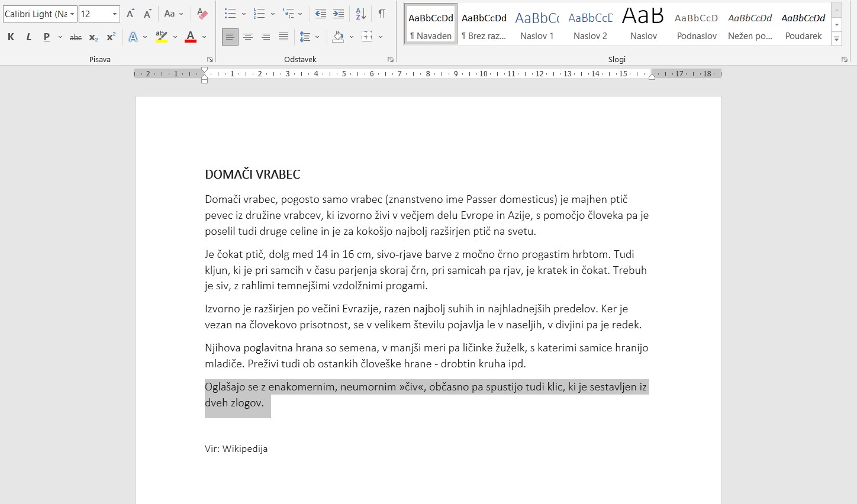Open font name combo box
Screen dimensions: 857x504
tap(40, 14)
